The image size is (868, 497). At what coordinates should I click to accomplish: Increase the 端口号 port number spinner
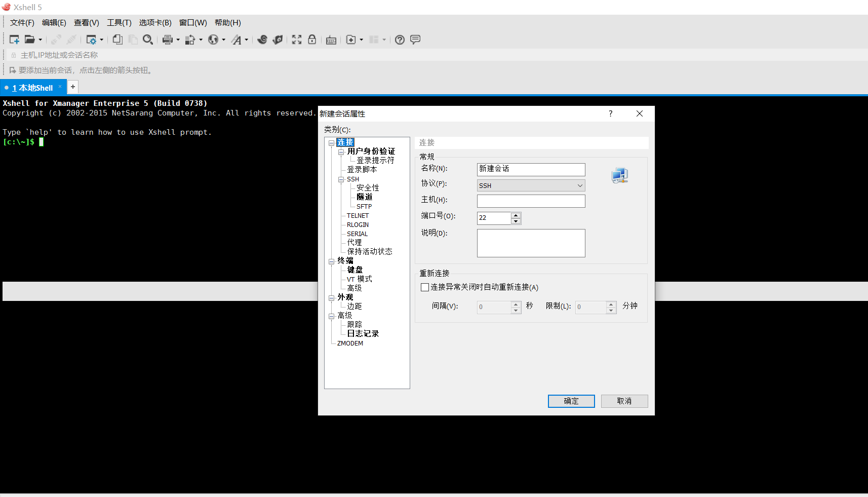(516, 215)
